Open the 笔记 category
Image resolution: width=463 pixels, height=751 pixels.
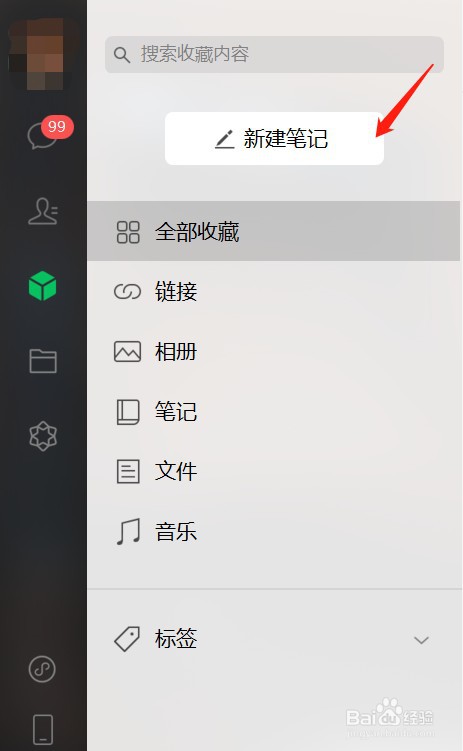(x=273, y=411)
